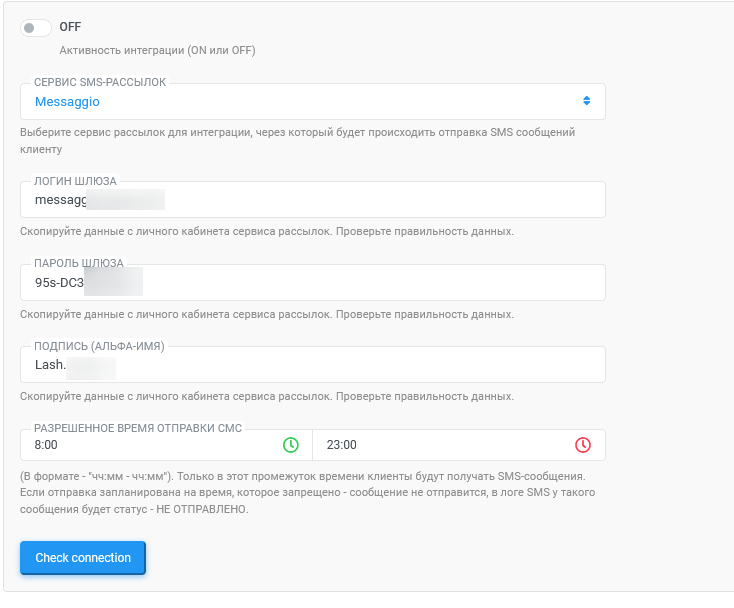Click the selected Messaggio value
Image resolution: width=734 pixels, height=608 pixels.
click(x=67, y=102)
